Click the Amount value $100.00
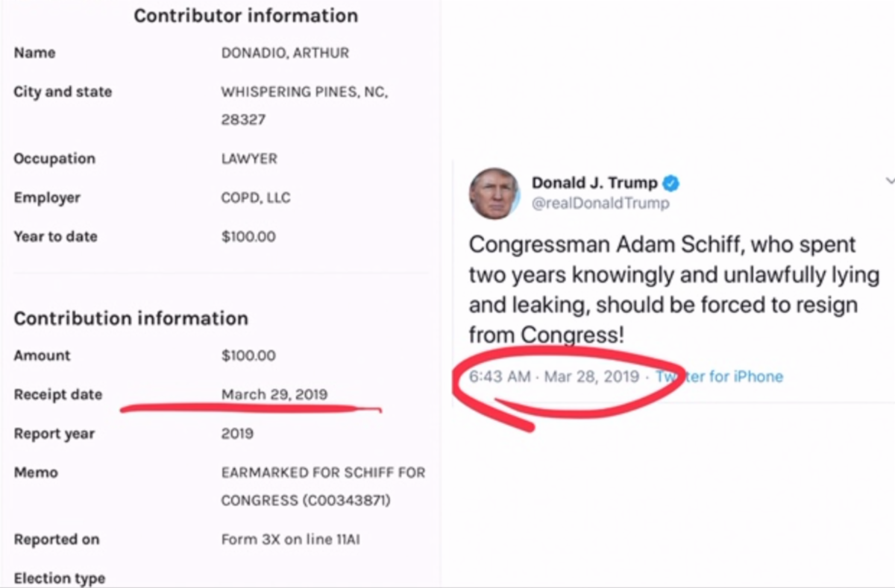 (x=248, y=355)
